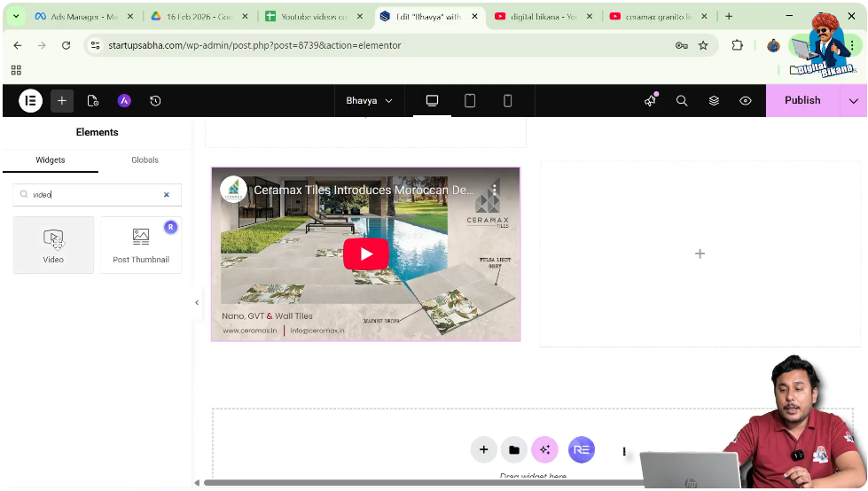Open the Chrome profile avatar
This screenshot has height=491, width=868.
(773, 46)
